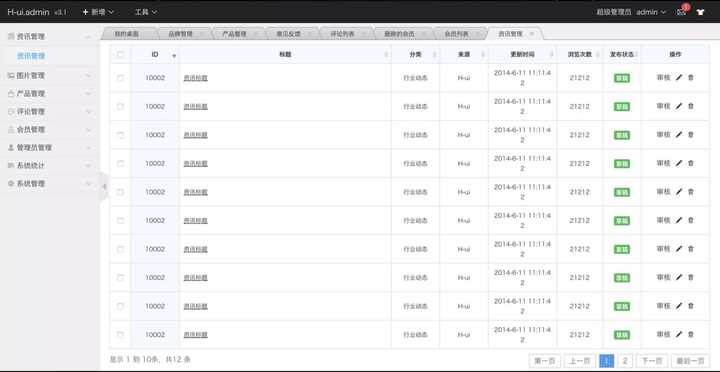Check the second row's checkbox
Image resolution: width=720 pixels, height=372 pixels.
pyautogui.click(x=120, y=106)
